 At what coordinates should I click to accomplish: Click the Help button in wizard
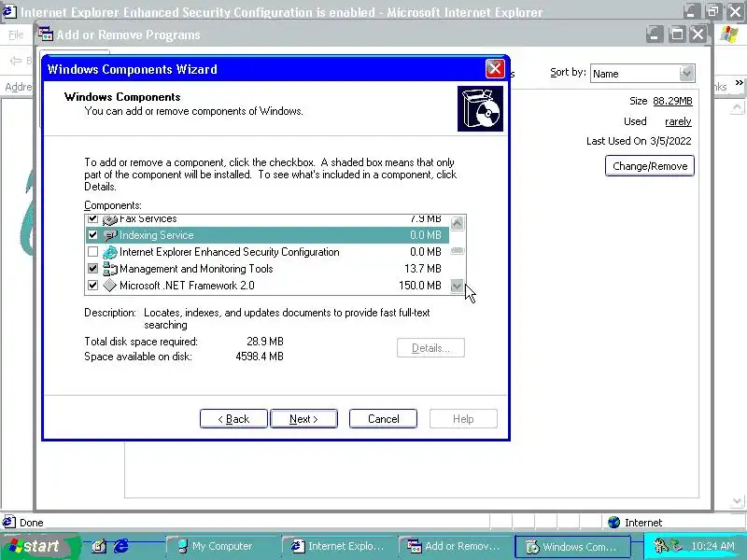(463, 418)
